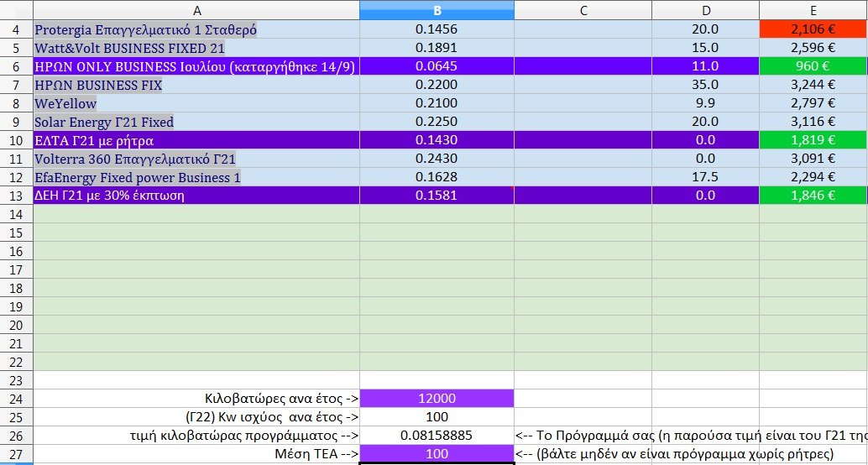868x465 pixels.
Task: Click cell Watt&Volt BUSINESS FIXED 21
Action: [196, 48]
